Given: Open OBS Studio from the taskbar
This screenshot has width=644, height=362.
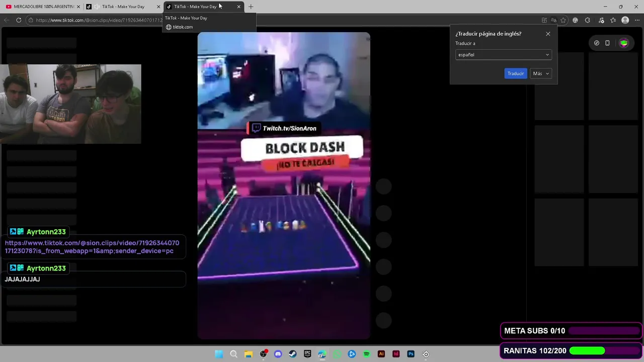Looking at the screenshot, I should pos(263,354).
